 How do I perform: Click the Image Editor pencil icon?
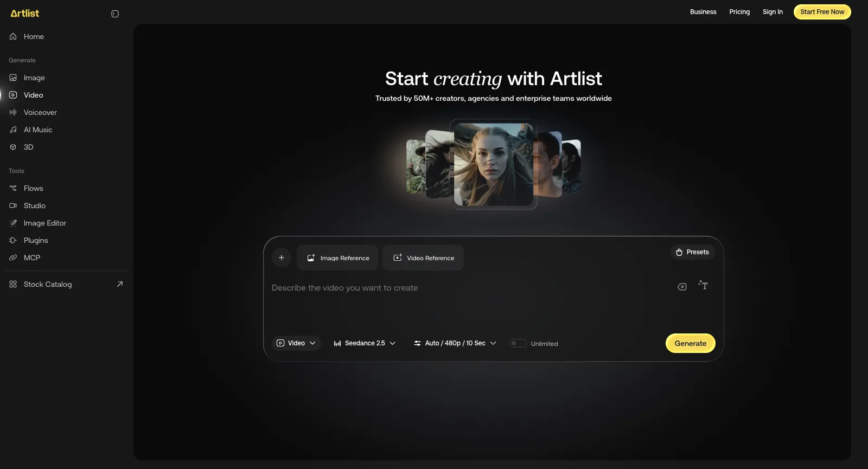point(13,223)
